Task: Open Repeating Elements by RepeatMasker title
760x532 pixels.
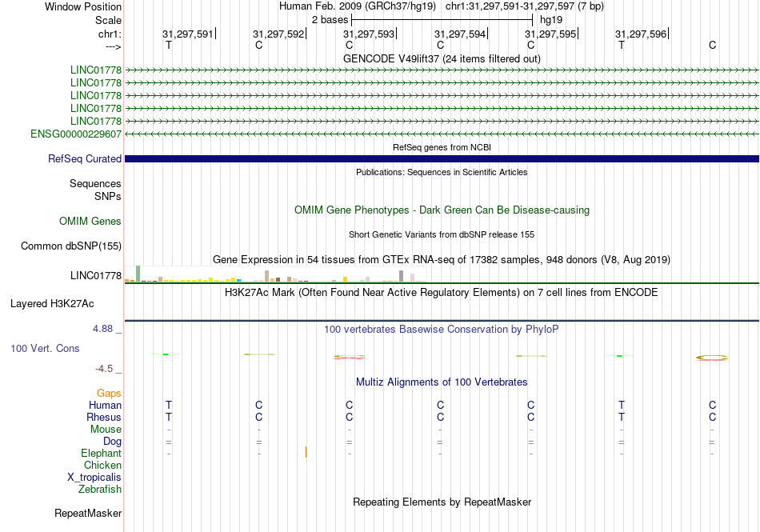Action: pyautogui.click(x=442, y=502)
